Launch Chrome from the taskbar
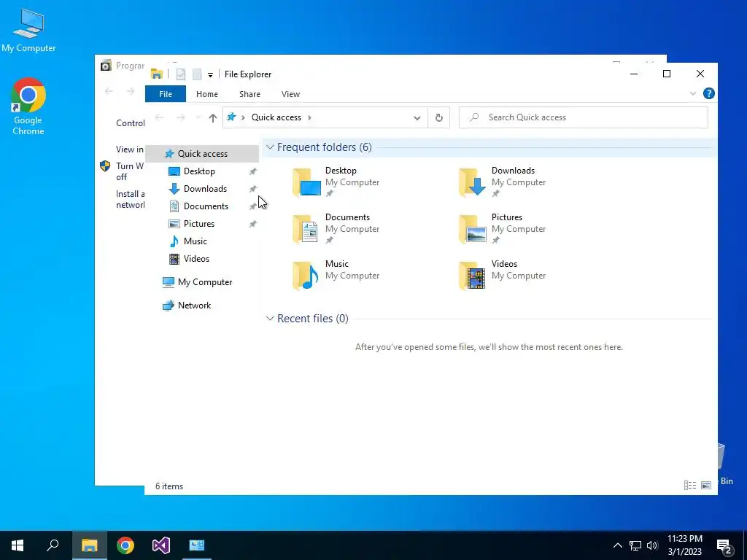Image resolution: width=747 pixels, height=560 pixels. point(125,545)
